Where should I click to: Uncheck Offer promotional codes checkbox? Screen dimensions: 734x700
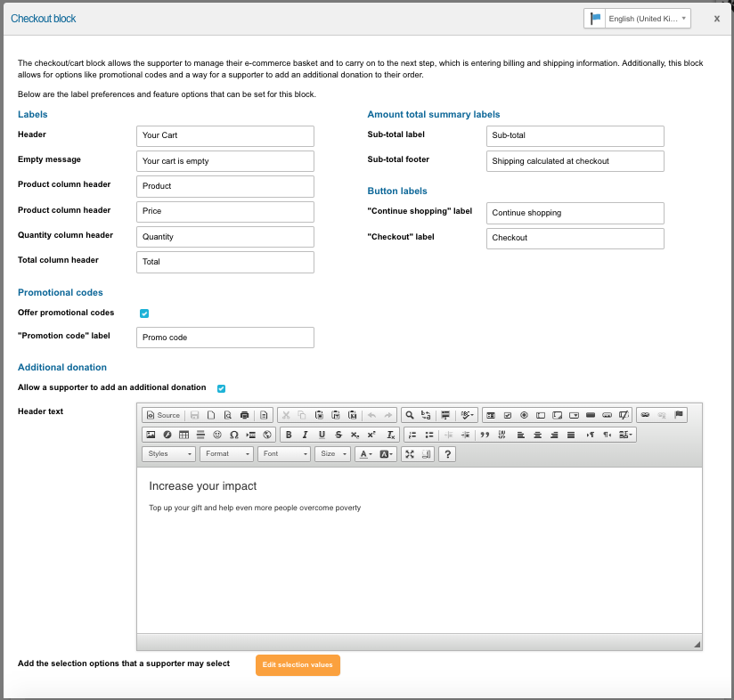(x=144, y=313)
